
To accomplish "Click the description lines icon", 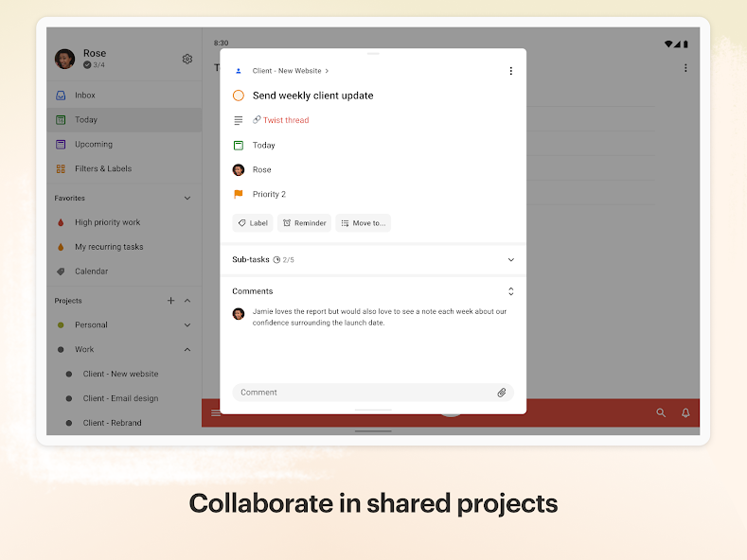I will [239, 120].
